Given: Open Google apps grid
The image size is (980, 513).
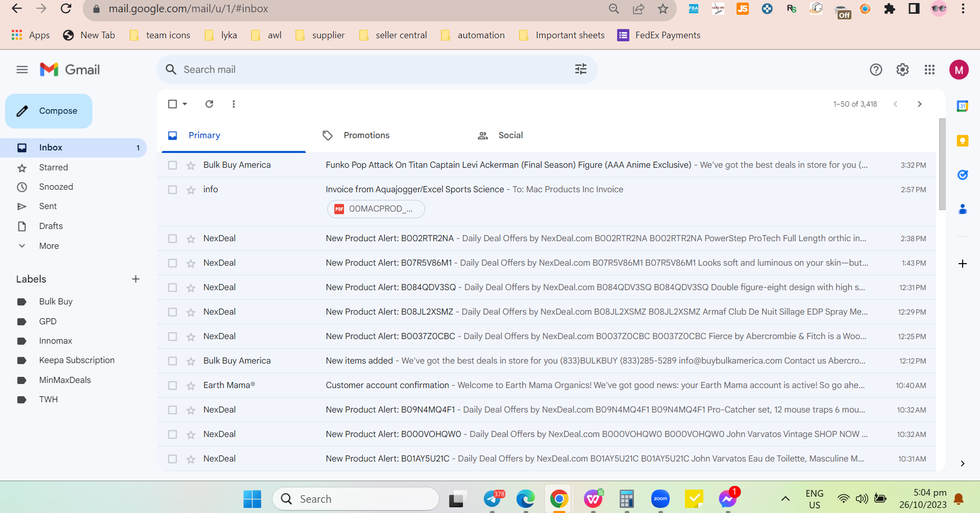Looking at the screenshot, I should tap(929, 70).
